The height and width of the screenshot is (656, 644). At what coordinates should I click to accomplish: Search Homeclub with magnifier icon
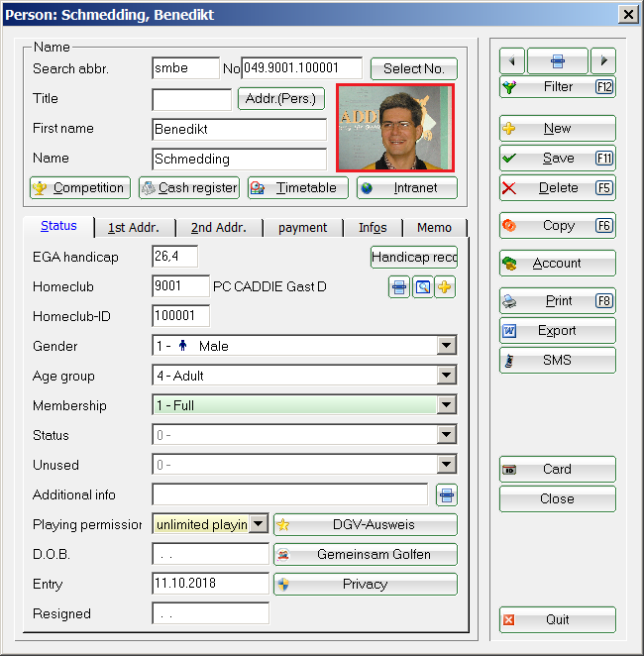point(423,287)
